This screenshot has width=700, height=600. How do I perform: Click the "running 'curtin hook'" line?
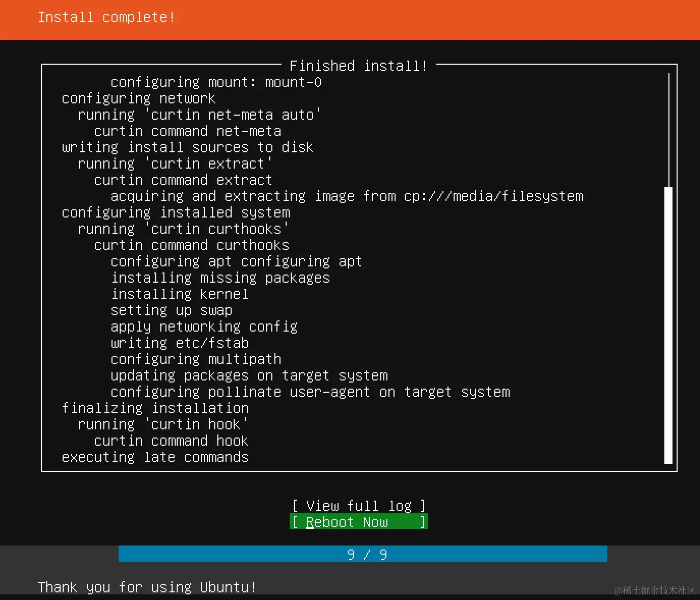163,424
